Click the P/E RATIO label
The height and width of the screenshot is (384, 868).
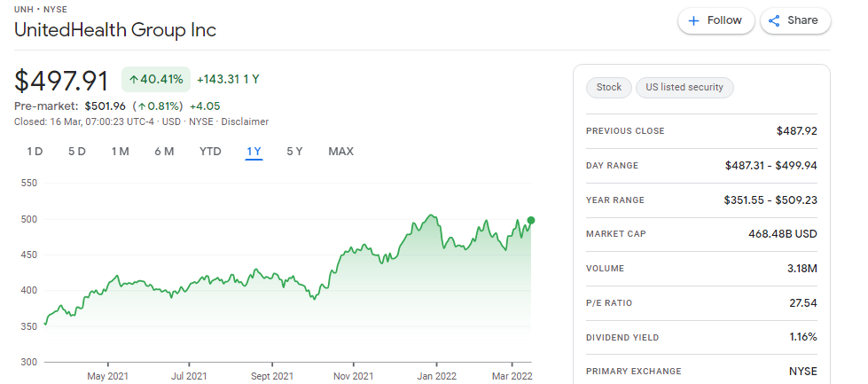point(609,303)
